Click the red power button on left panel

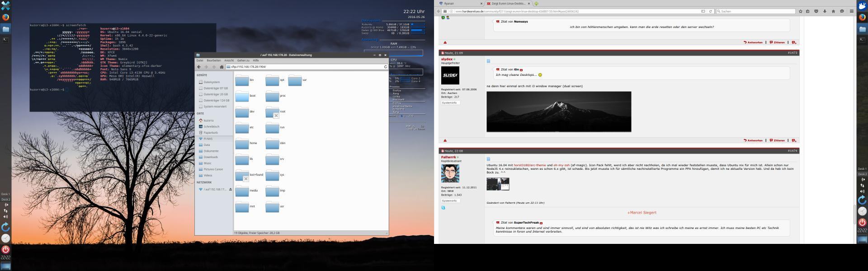coord(5,249)
